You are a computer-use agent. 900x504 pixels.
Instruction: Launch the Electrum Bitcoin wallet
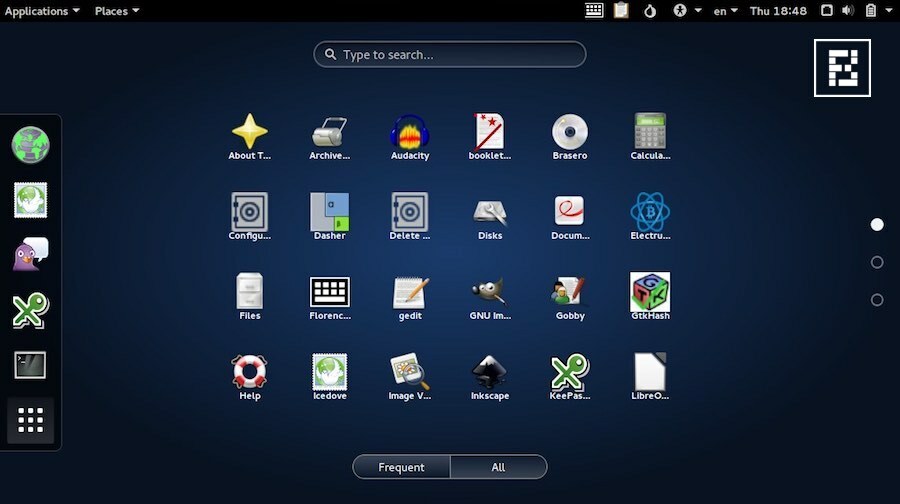[x=649, y=214]
